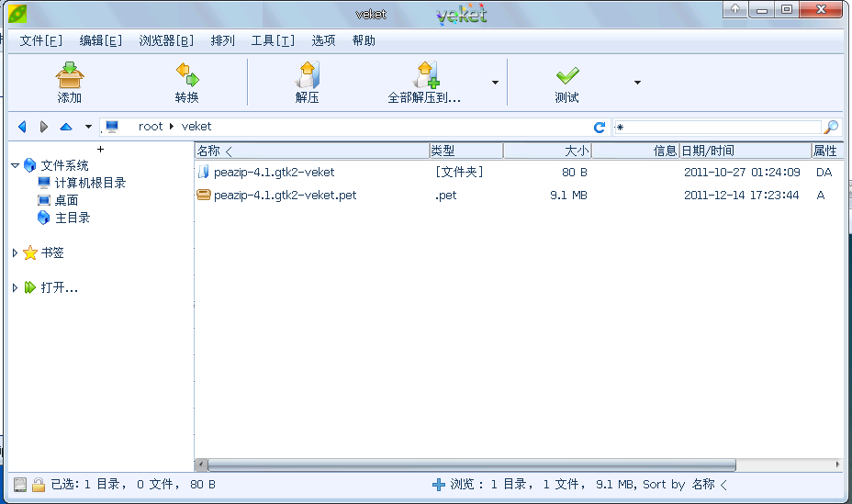Click the computer icon in address bar
852x504 pixels.
click(x=112, y=127)
